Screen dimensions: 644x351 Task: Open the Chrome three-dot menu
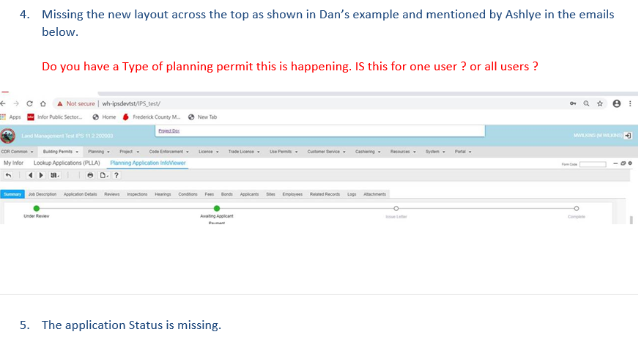[630, 103]
